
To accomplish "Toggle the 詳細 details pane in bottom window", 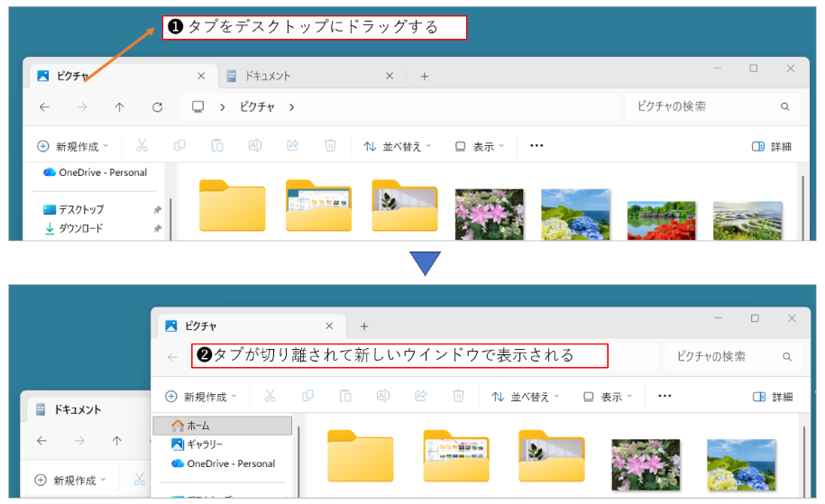I will pyautogui.click(x=772, y=397).
